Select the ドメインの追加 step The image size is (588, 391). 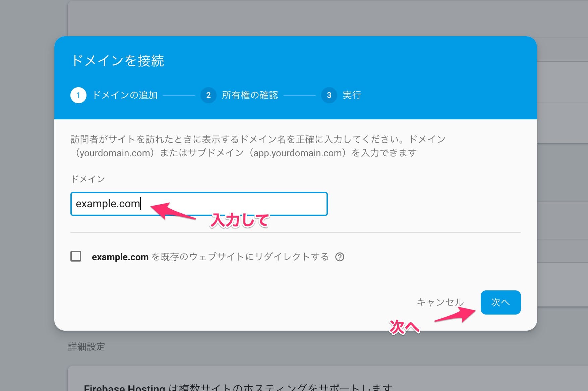click(126, 95)
